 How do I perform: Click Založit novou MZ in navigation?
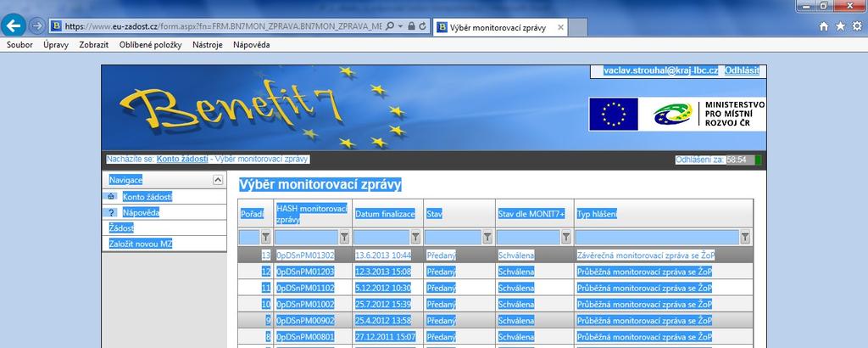pyautogui.click(x=142, y=244)
